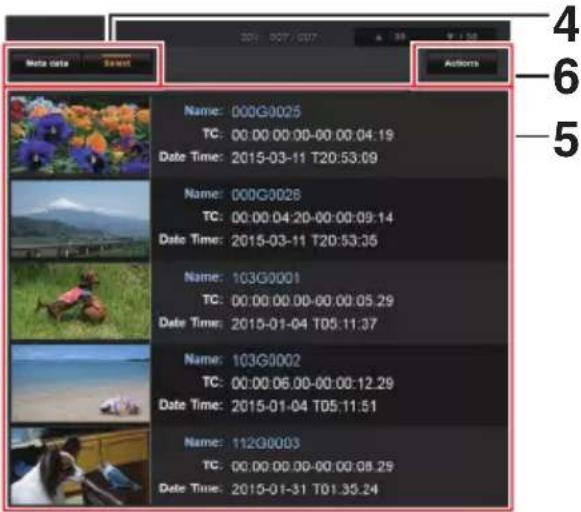Select timecode 00:00:00.00-00:00:05.29
The width and height of the screenshot is (581, 512).
point(312,300)
